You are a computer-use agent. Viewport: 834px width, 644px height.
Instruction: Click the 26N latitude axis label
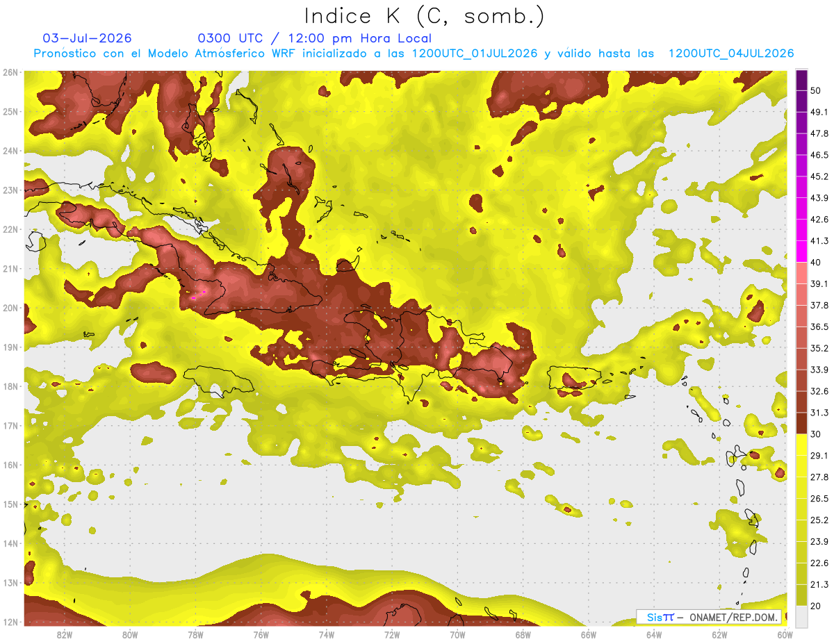[10, 72]
